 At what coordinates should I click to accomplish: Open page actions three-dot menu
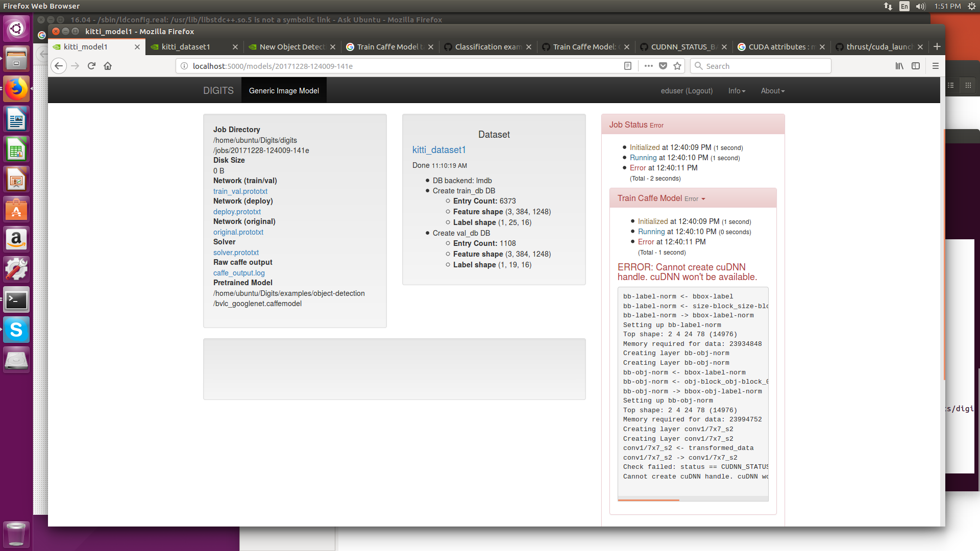(x=648, y=66)
